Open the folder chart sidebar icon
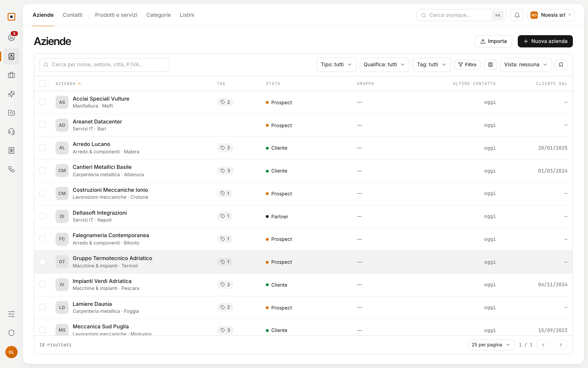Image resolution: width=588 pixels, height=368 pixels. (x=11, y=113)
